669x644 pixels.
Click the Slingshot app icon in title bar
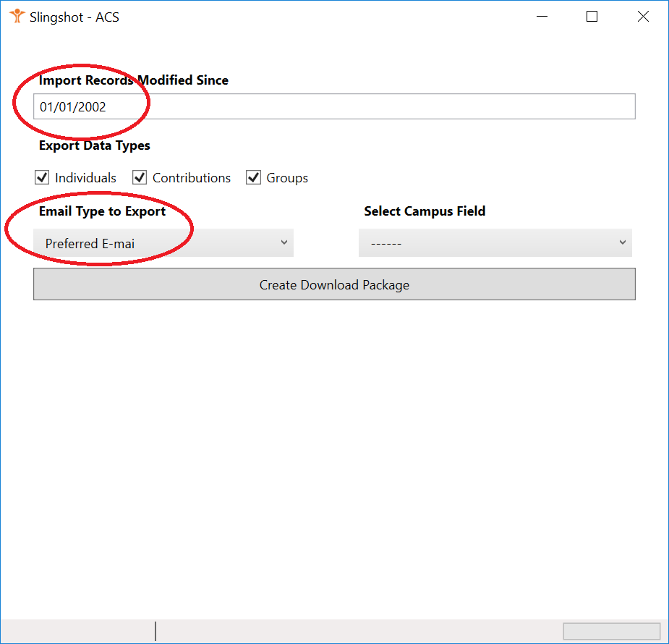(17, 16)
